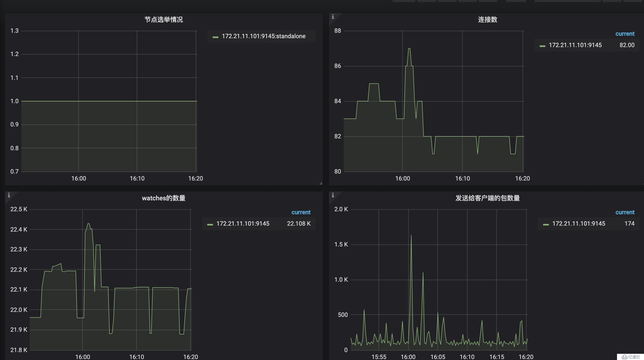Open info icon on 连接数 panel
The height and width of the screenshot is (360, 644).
point(333,17)
